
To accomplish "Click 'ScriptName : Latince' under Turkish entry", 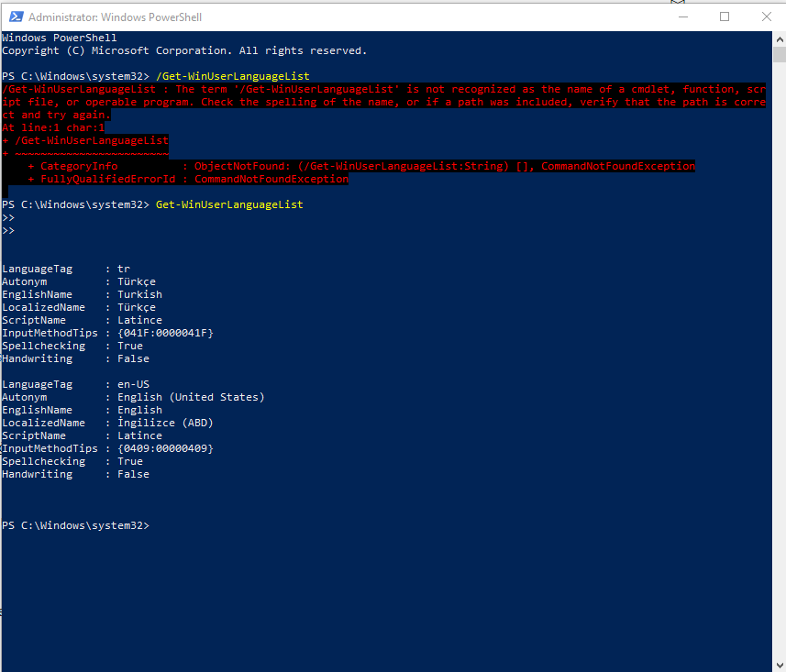I will pyautogui.click(x=82, y=320).
